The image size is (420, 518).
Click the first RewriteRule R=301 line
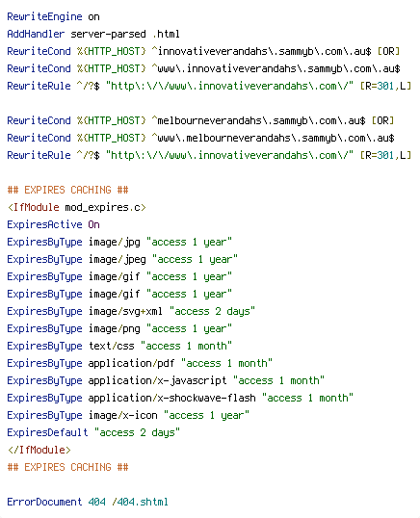tap(209, 86)
